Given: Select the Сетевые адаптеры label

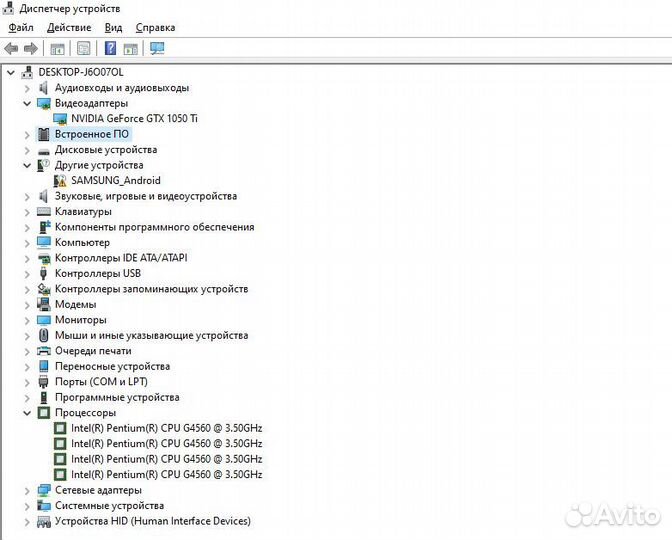Looking at the screenshot, I should [x=98, y=490].
